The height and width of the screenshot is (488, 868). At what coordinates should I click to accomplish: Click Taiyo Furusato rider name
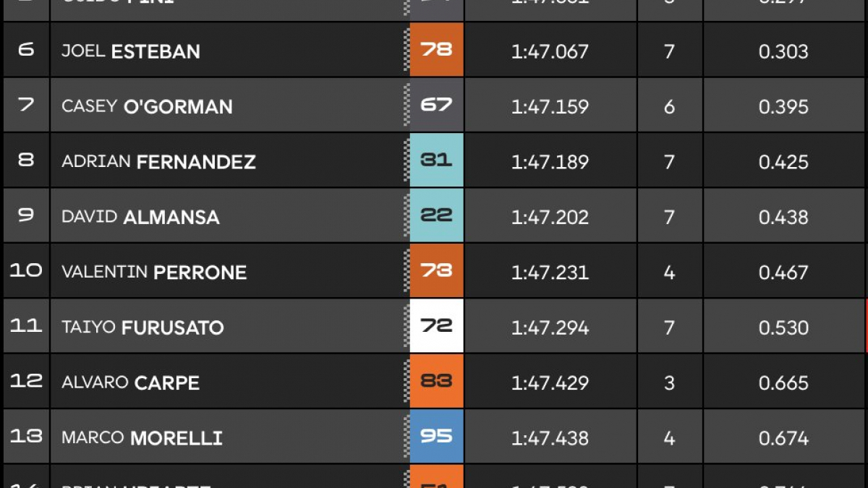(142, 328)
